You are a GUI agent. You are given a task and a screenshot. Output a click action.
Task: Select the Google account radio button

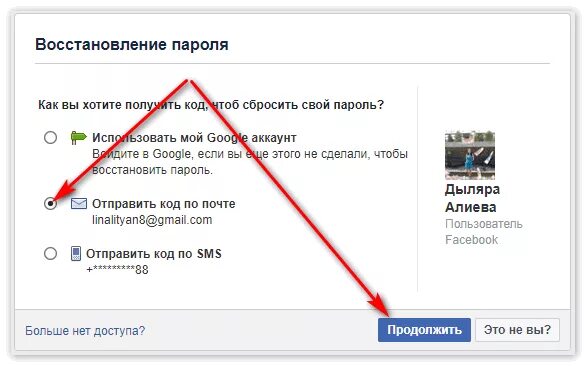point(50,138)
